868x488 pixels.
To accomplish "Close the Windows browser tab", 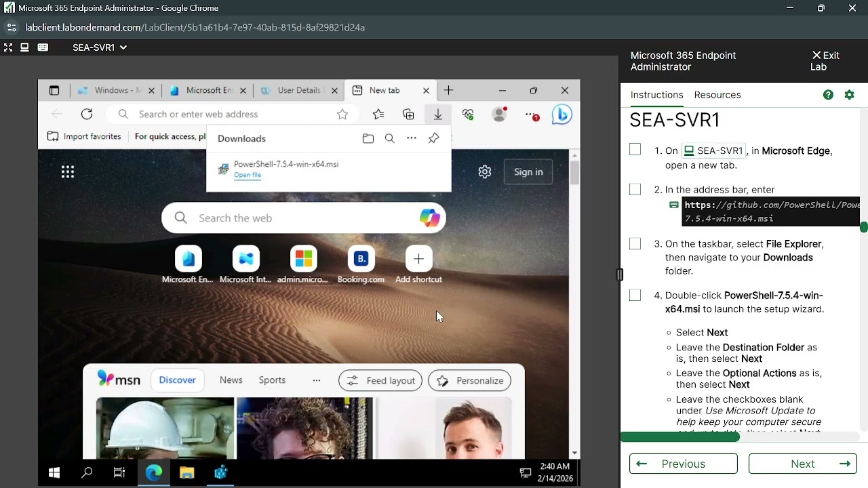I will point(151,90).
